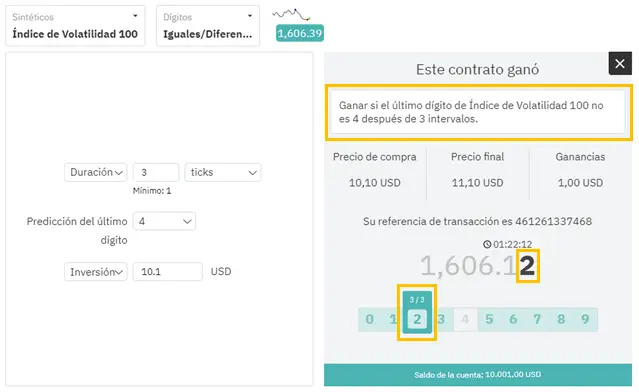Open the Dígitos contract type dropdown
Image resolution: width=639 pixels, height=392 pixels.
pos(208,26)
